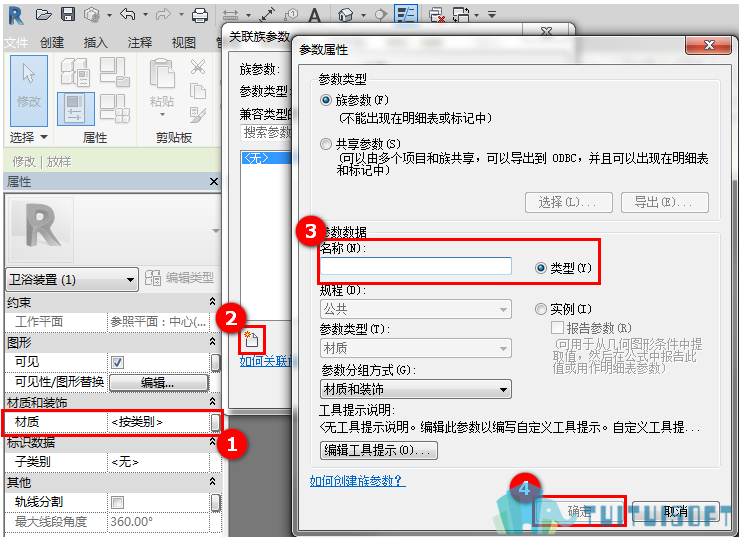Save project with the floppy disk icon

point(68,15)
